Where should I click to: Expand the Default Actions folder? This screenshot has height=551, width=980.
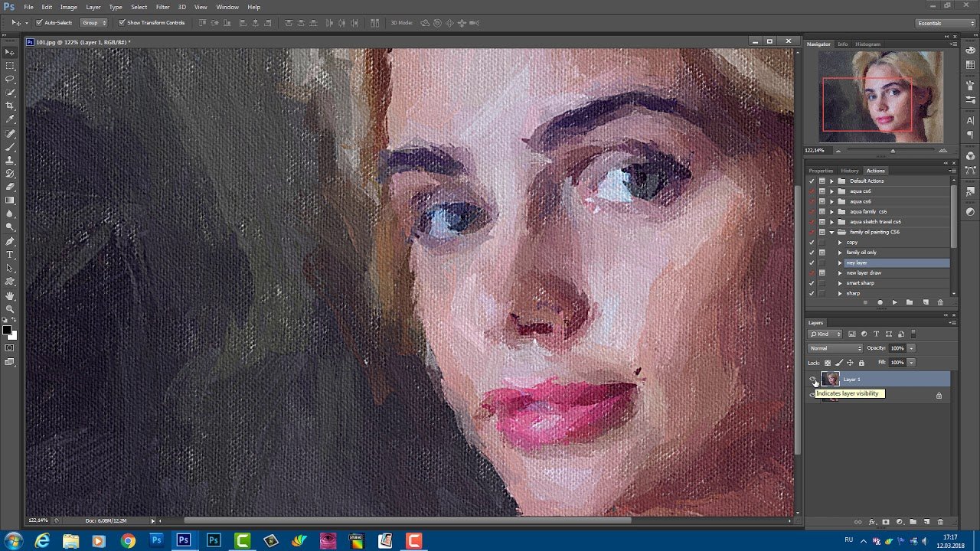[x=831, y=181]
